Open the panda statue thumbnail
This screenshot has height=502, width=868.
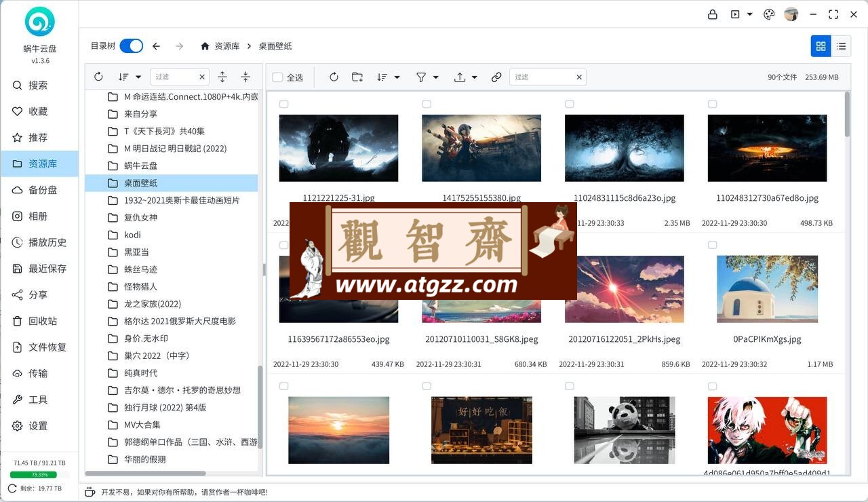(625, 430)
